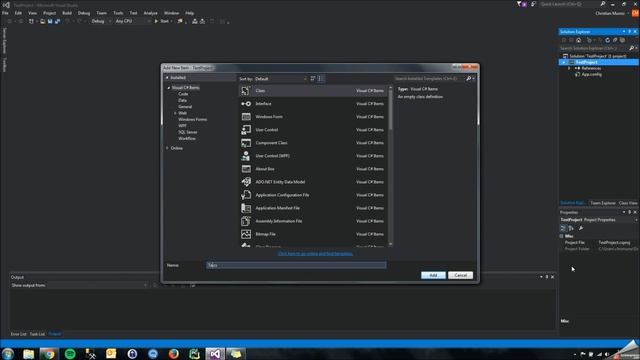Open Spotify from the taskbar

coord(70,353)
